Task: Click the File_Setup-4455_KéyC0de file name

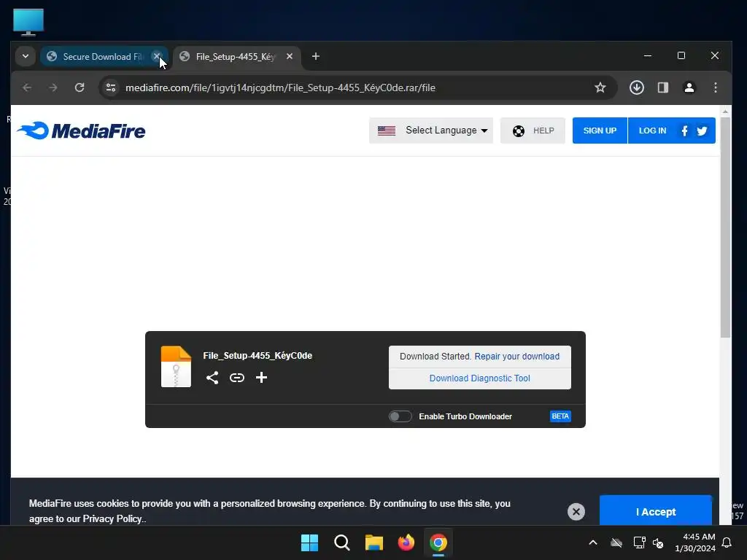Action: coord(258,356)
